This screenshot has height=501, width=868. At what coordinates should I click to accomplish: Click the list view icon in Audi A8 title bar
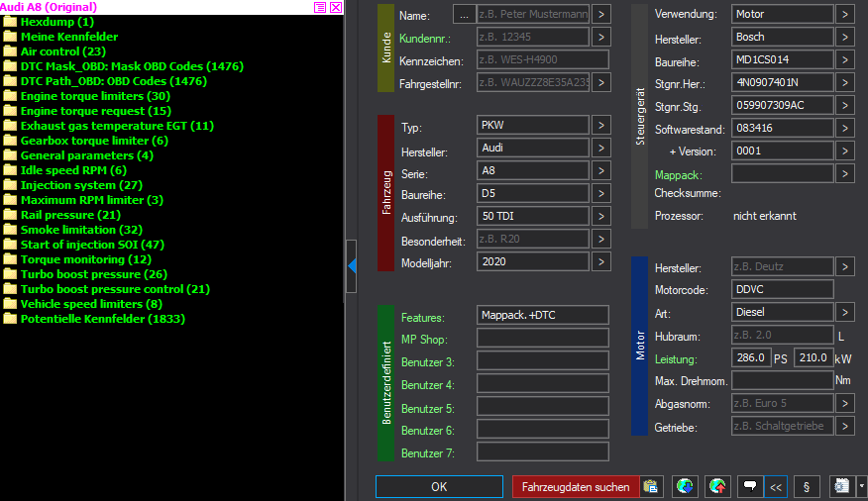[320, 7]
